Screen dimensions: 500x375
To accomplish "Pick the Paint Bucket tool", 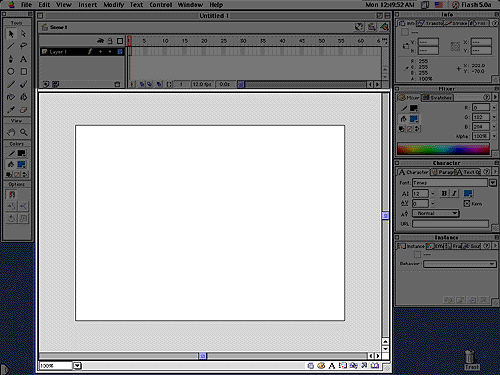I will (23, 97).
